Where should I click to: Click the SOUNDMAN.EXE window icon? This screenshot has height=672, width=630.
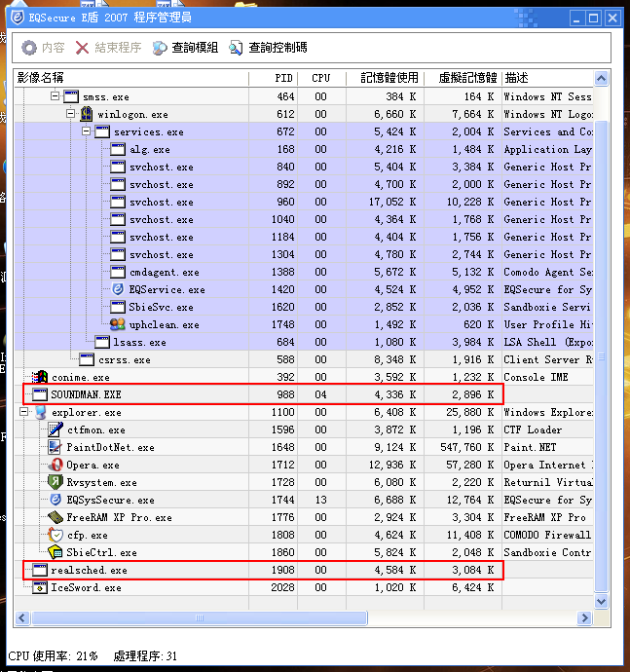(40, 394)
